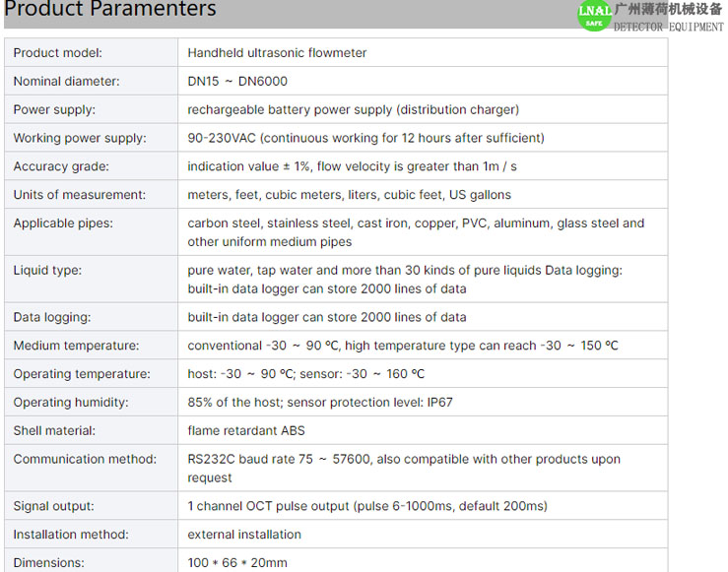Select the Product model label cell
Image resolution: width=728 pixels, height=572 pixels.
pos(91,53)
